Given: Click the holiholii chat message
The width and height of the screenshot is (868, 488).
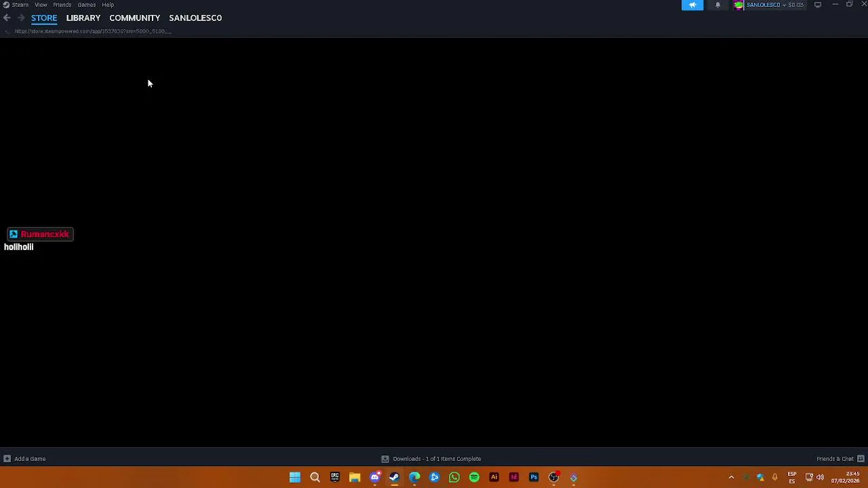Looking at the screenshot, I should click(x=19, y=247).
